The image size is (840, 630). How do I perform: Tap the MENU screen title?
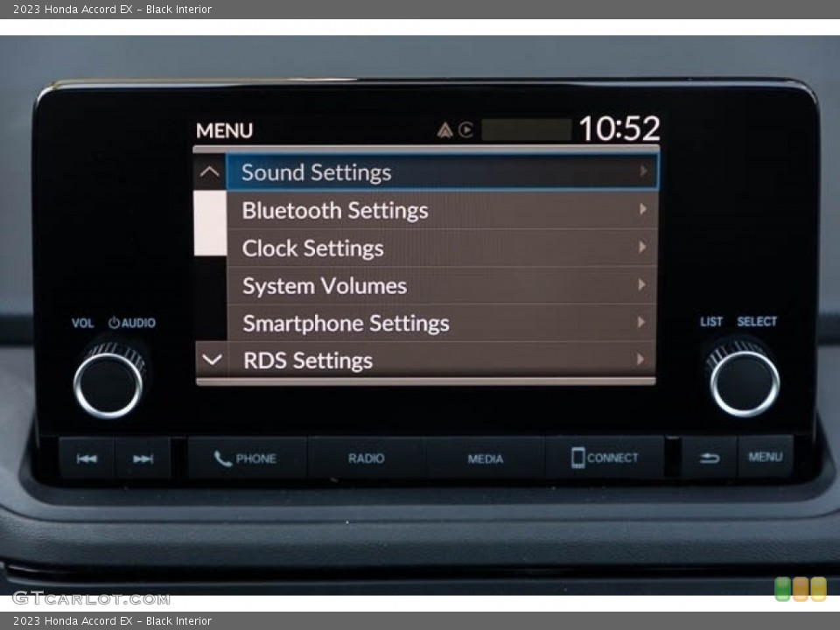224,130
